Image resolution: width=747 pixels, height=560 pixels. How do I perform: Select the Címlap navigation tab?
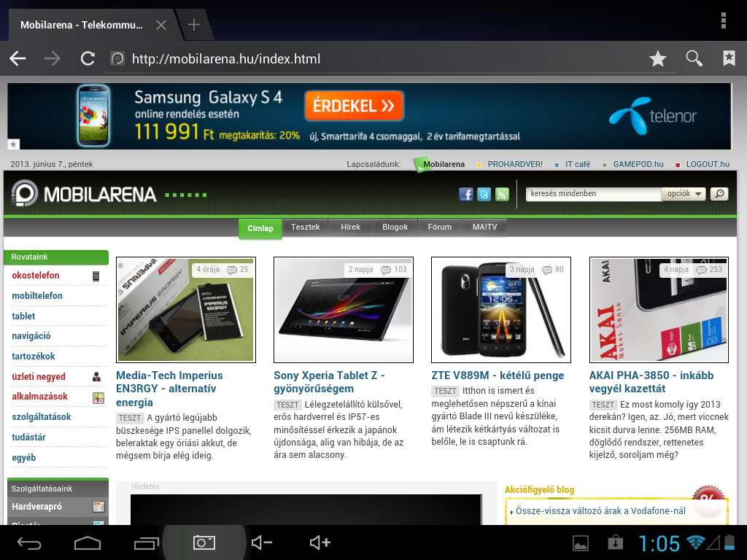260,228
